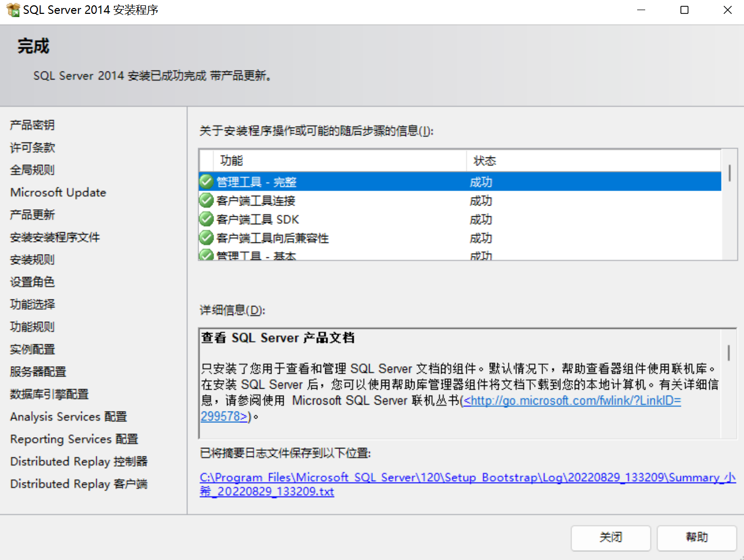This screenshot has width=744, height=560.
Task: Click green check icon for 管理工具 - 完整
Action: coord(206,182)
